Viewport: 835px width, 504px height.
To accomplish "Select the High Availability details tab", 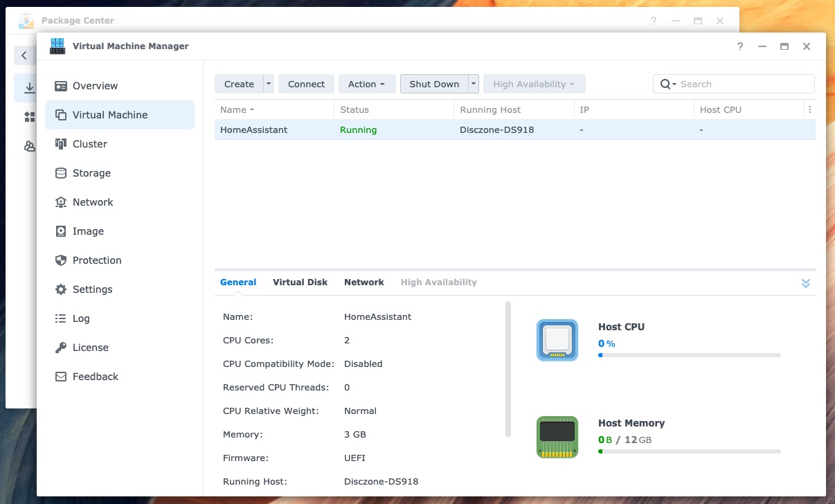I will tap(439, 282).
